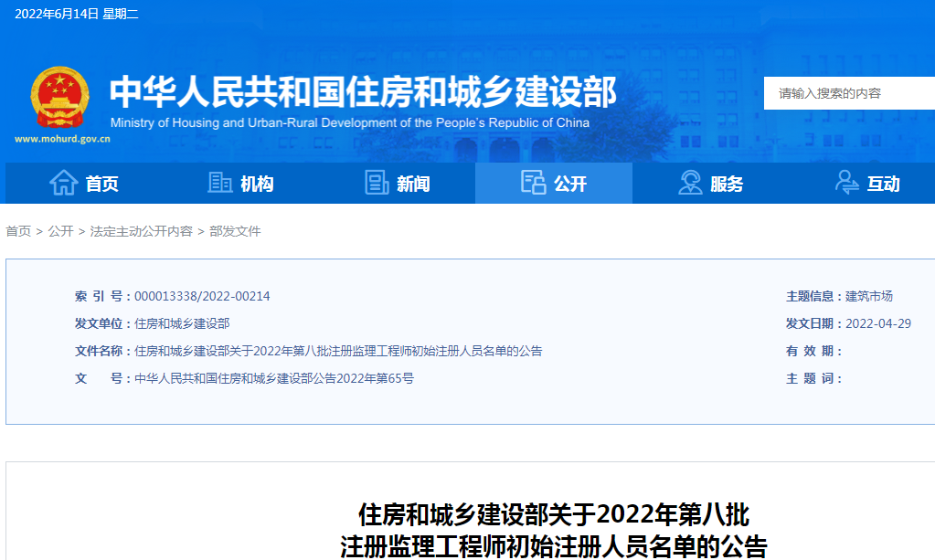Go to 公开 in the breadcrumb

point(61,231)
